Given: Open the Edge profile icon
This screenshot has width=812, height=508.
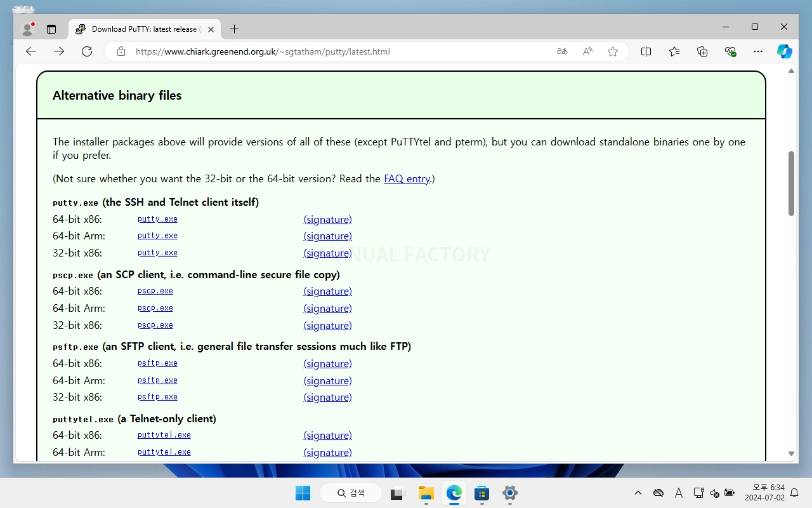Looking at the screenshot, I should click(27, 29).
